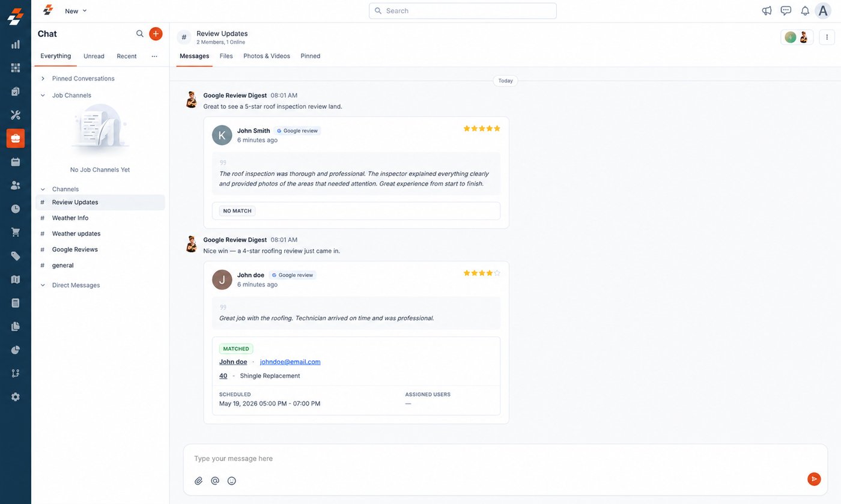Open the calendar sidebar icon

16,162
